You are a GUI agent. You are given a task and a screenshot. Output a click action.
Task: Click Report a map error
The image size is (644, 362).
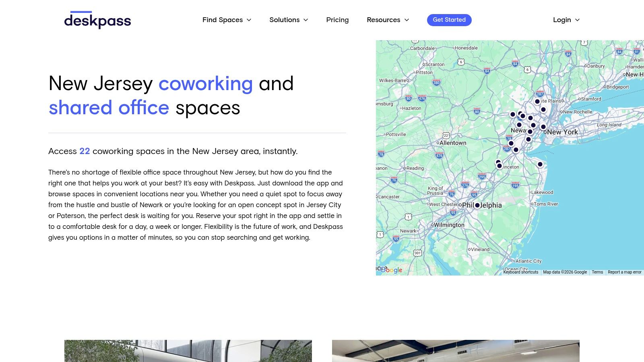[x=625, y=272]
